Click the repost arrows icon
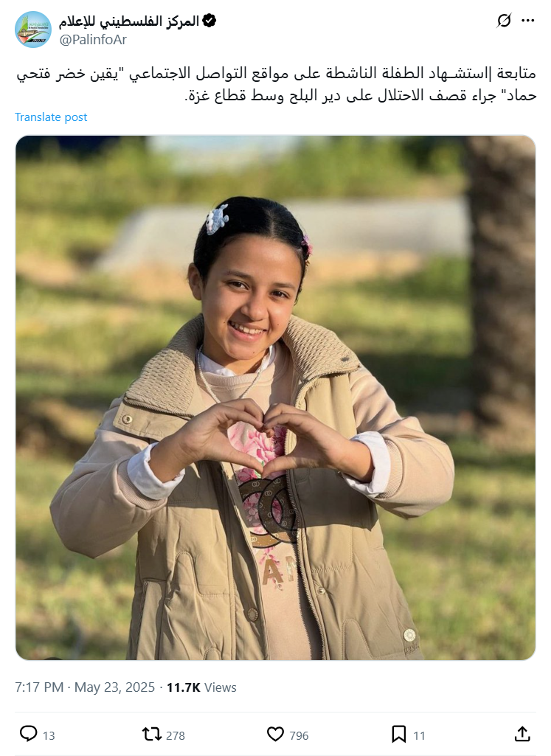Viewport: 551px width, 756px height. tap(151, 735)
